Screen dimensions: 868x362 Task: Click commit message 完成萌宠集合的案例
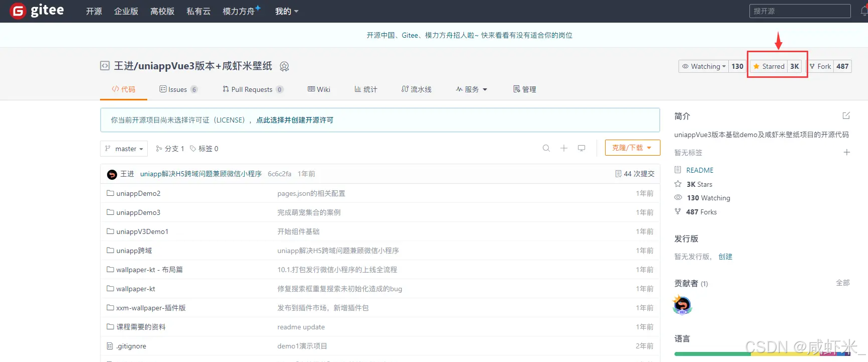[x=309, y=212]
